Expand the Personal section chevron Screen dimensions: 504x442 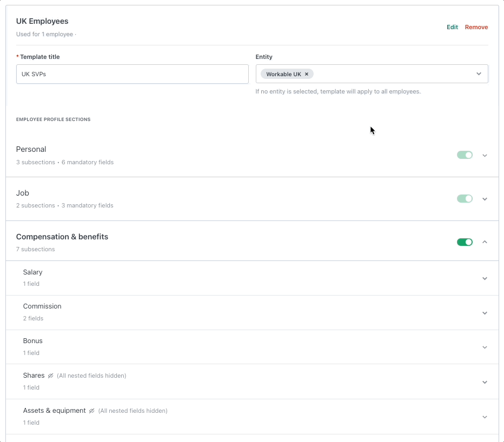(x=485, y=156)
